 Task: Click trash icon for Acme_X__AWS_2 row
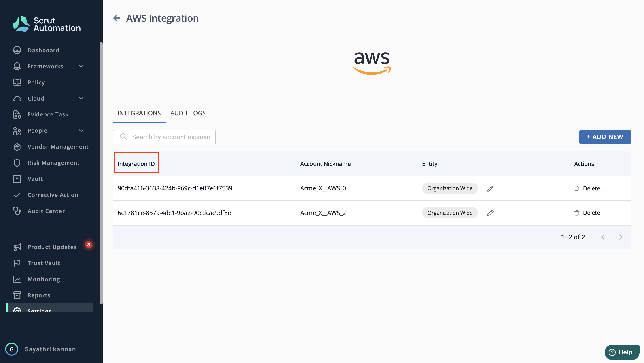tap(576, 213)
